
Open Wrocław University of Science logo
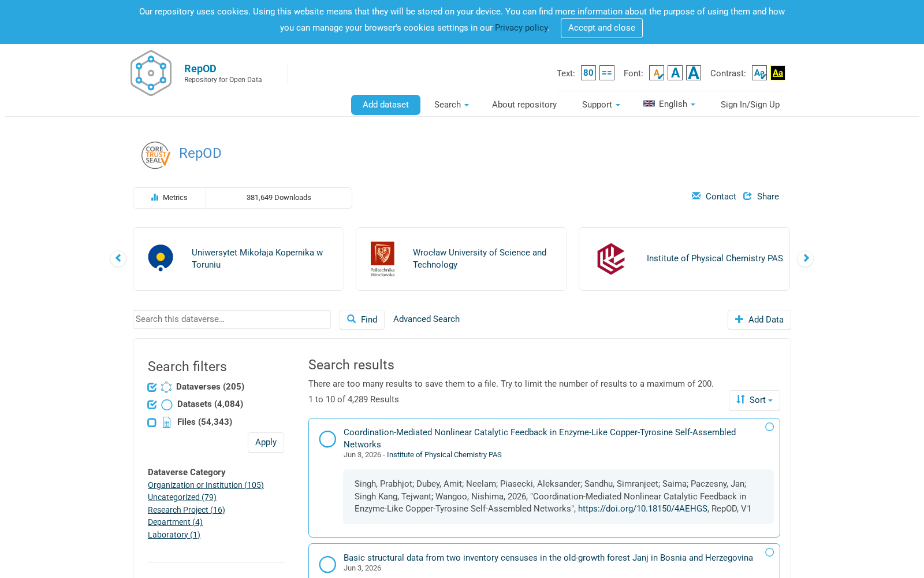click(382, 259)
